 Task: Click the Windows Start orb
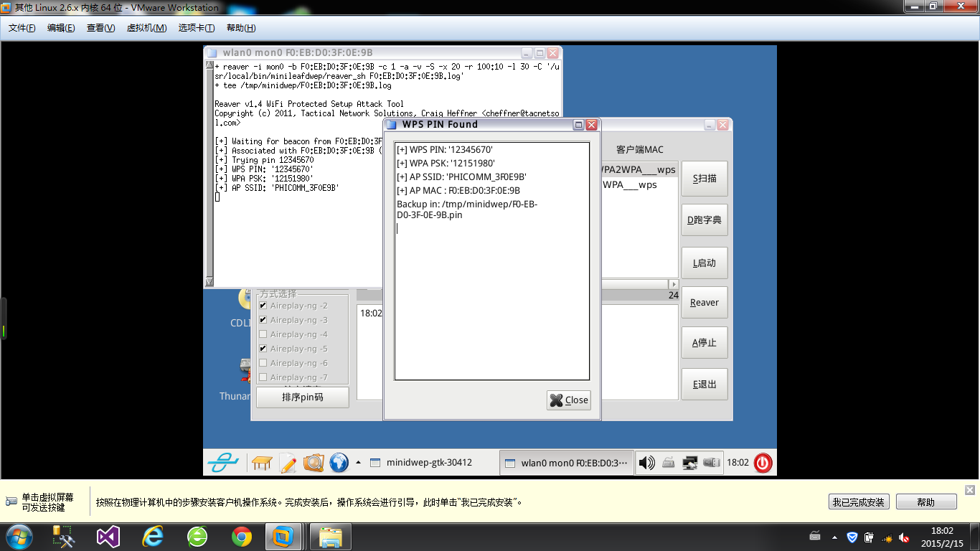click(18, 537)
